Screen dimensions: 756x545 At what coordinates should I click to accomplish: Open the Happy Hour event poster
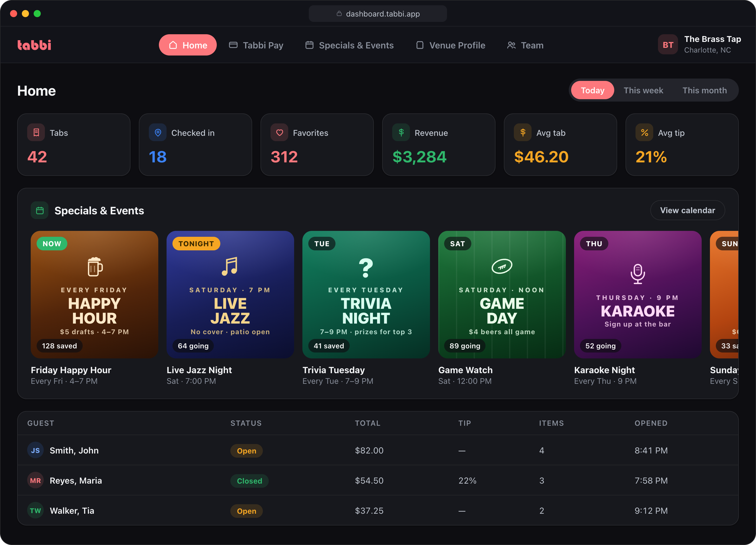(94, 295)
